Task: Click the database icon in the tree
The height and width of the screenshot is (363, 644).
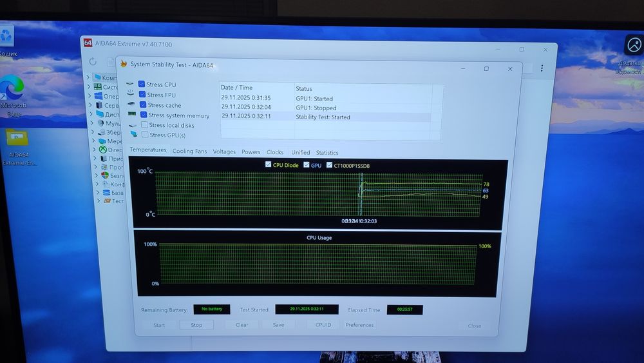Action: coord(106,192)
